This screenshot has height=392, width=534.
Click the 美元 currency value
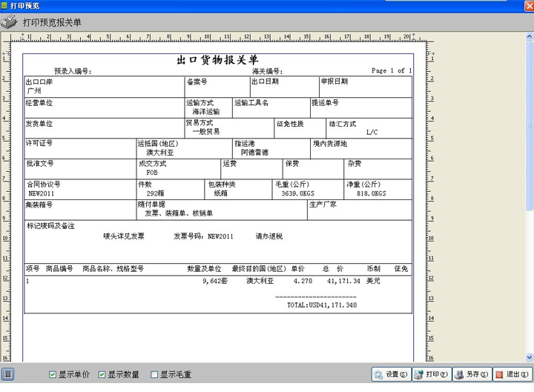tap(373, 281)
